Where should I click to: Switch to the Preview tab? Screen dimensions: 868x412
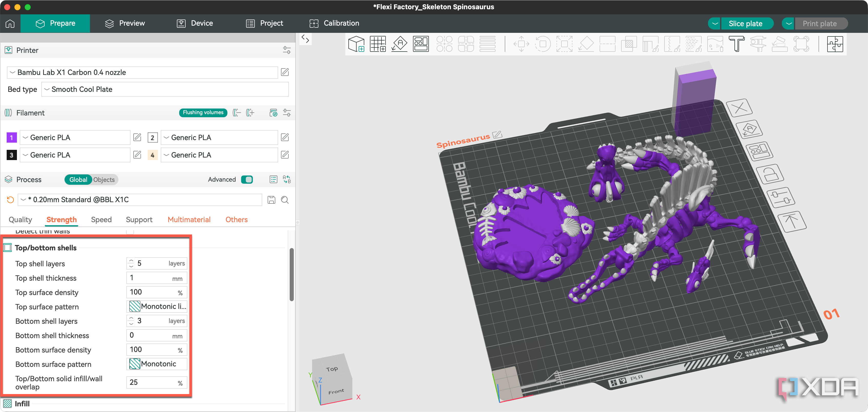pyautogui.click(x=125, y=23)
